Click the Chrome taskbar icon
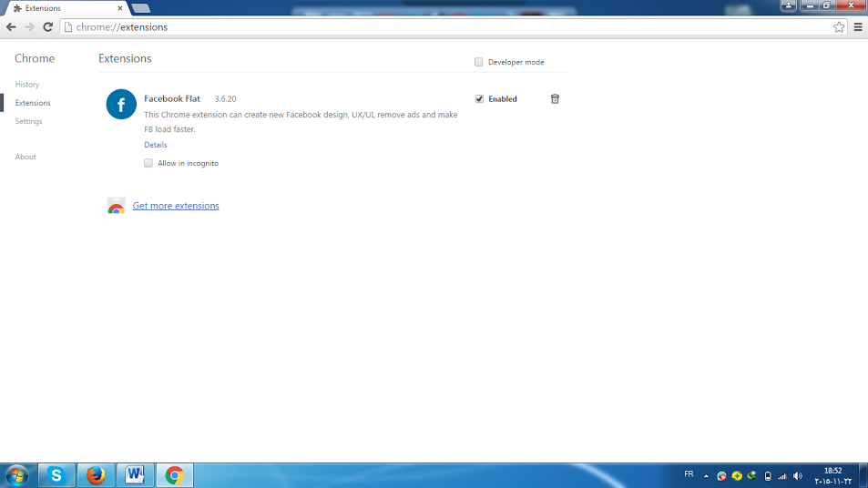 click(x=174, y=475)
